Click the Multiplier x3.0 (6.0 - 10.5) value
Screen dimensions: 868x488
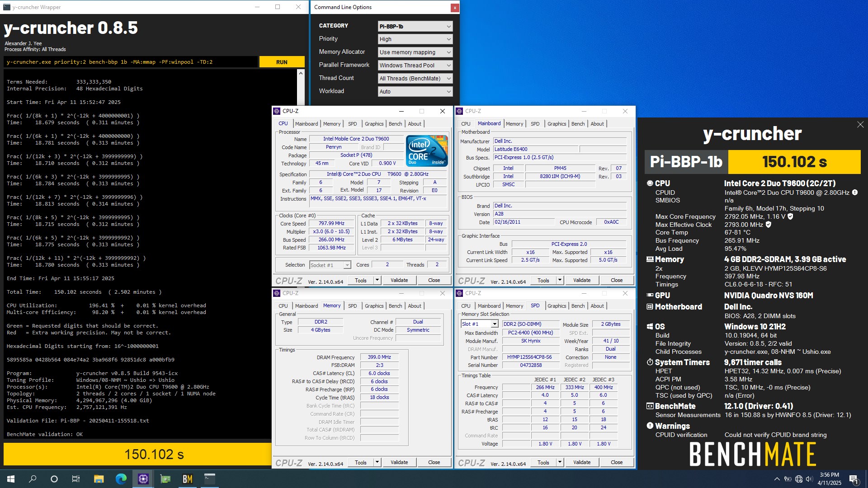[x=331, y=231]
